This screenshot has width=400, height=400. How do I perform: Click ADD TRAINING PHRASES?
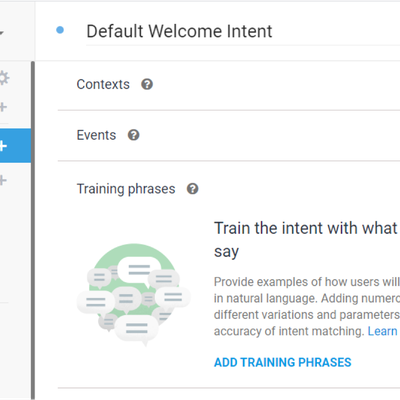pyautogui.click(x=283, y=362)
